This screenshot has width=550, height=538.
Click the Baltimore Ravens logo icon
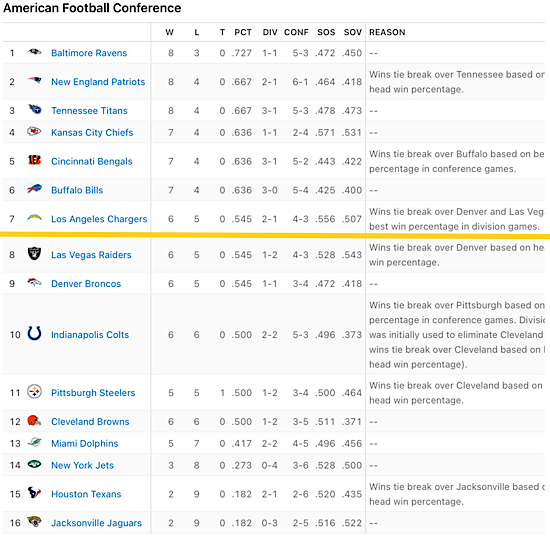pos(34,52)
